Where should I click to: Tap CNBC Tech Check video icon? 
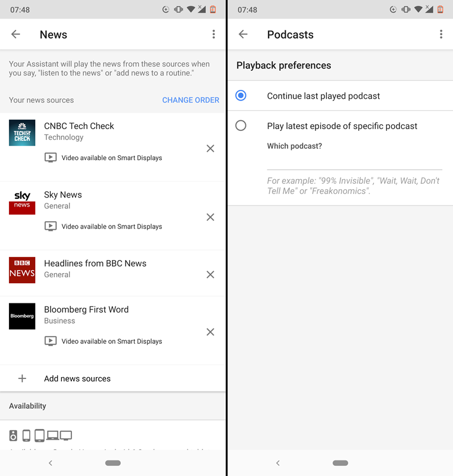coord(51,158)
